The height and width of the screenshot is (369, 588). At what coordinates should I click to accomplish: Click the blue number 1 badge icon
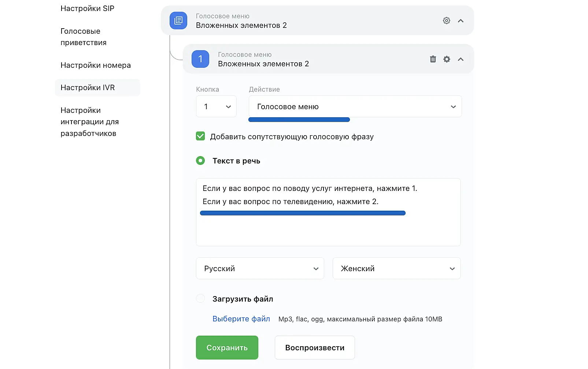pyautogui.click(x=200, y=59)
